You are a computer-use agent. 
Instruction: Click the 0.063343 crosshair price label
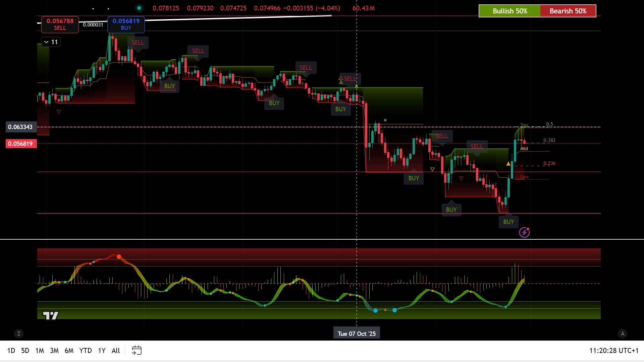20,127
